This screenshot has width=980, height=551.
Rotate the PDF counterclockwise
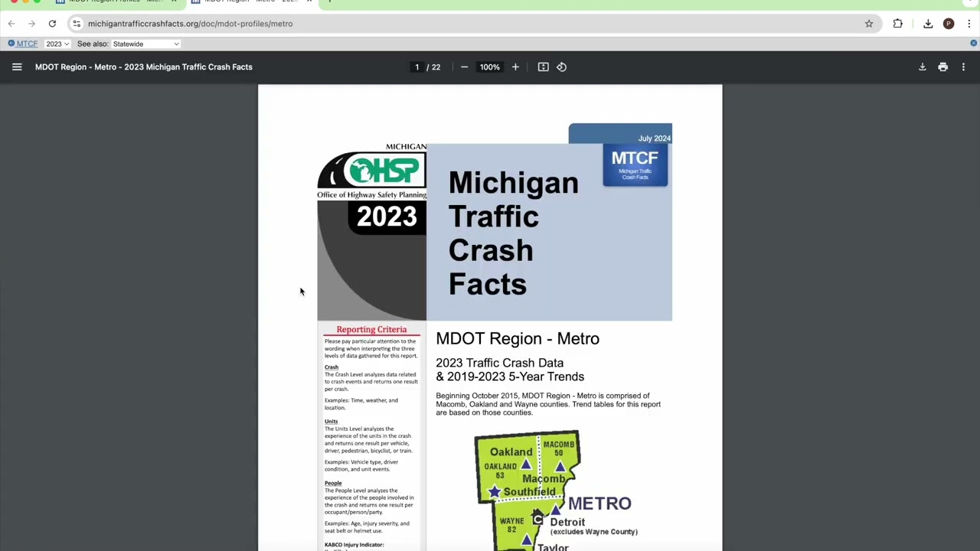[x=562, y=67]
